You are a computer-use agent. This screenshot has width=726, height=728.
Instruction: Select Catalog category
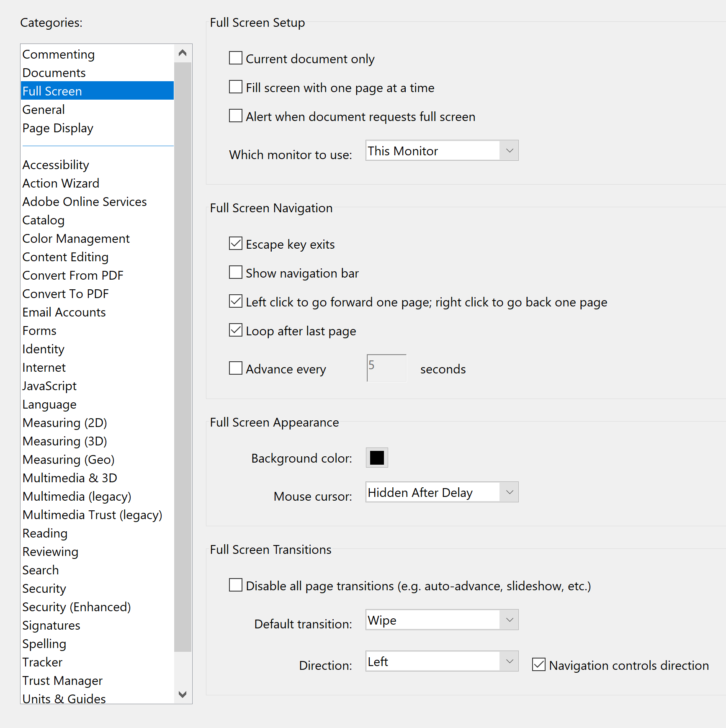[97, 220]
